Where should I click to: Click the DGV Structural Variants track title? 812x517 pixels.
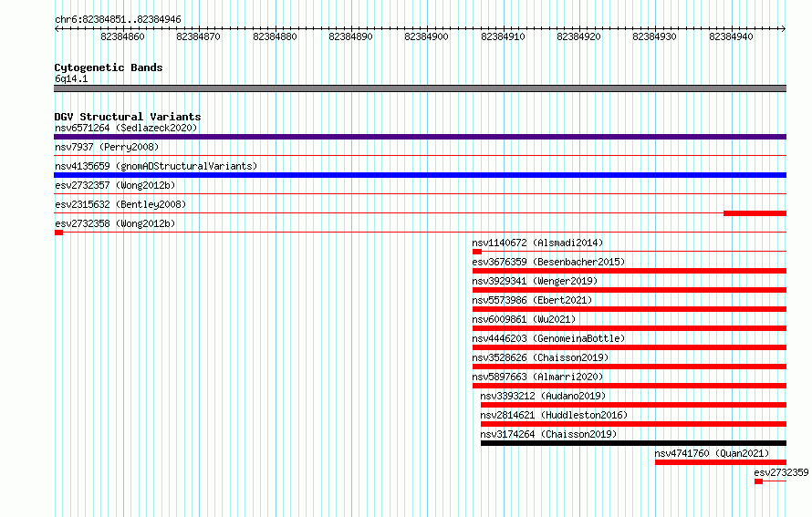128,117
